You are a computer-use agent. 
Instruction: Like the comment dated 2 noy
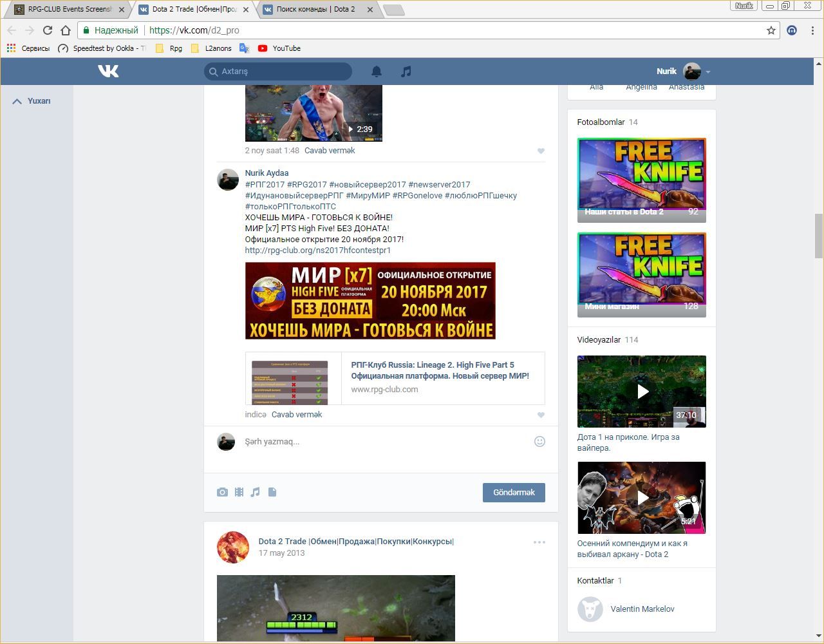tap(541, 151)
